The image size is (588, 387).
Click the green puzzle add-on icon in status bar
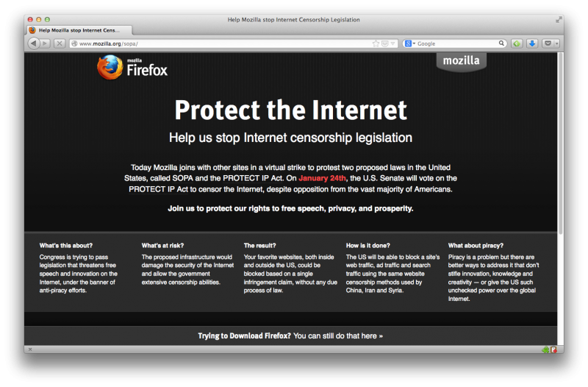click(x=545, y=349)
